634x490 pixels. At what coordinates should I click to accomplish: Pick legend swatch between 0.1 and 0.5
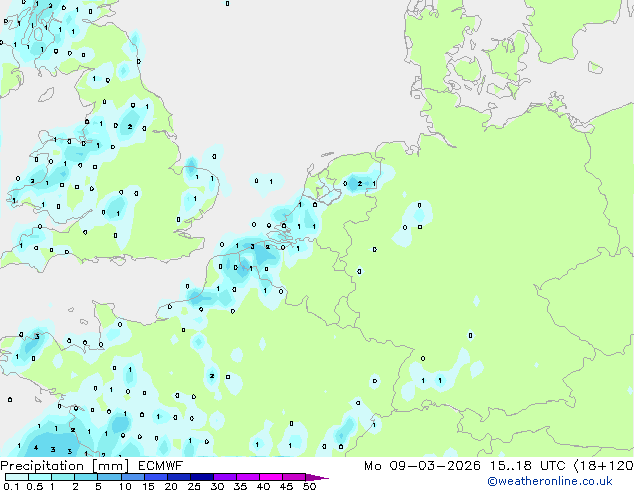coord(17,477)
